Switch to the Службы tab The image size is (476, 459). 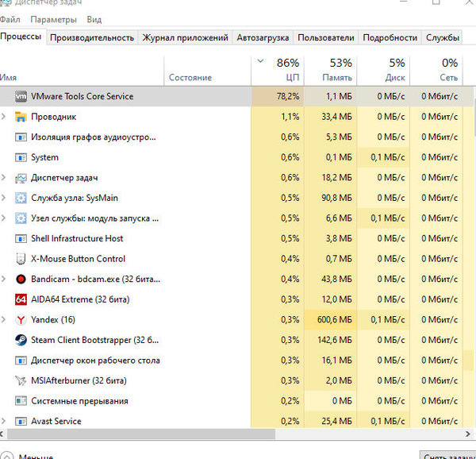[442, 37]
